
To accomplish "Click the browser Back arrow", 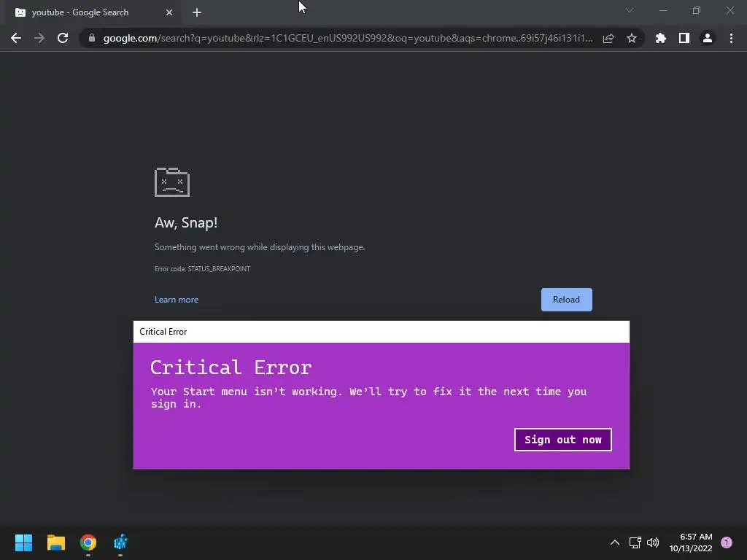I will click(x=16, y=38).
